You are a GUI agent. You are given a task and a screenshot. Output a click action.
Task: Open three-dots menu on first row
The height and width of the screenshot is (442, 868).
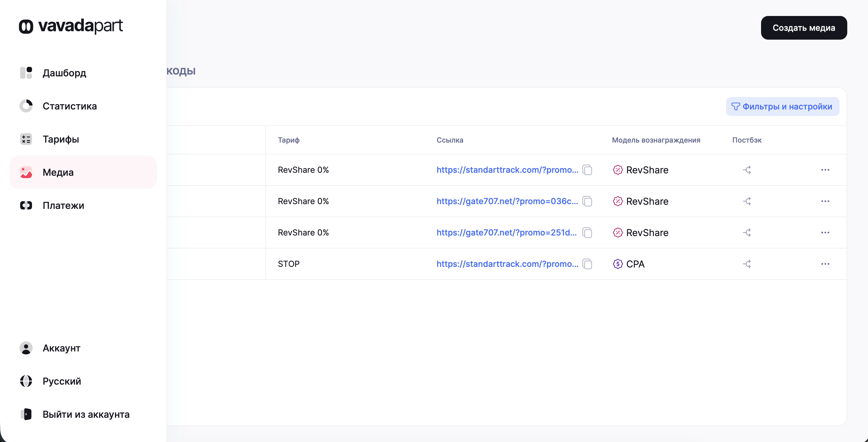point(825,170)
